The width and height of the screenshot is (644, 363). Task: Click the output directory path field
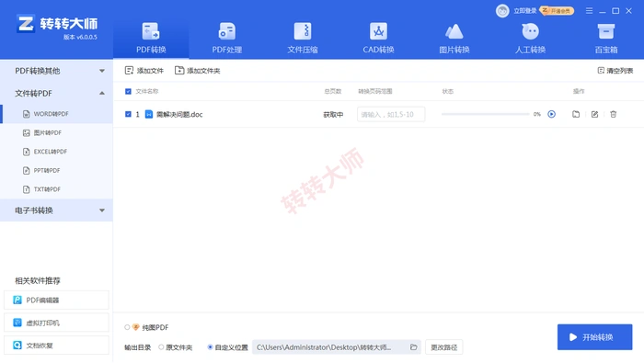(337, 347)
